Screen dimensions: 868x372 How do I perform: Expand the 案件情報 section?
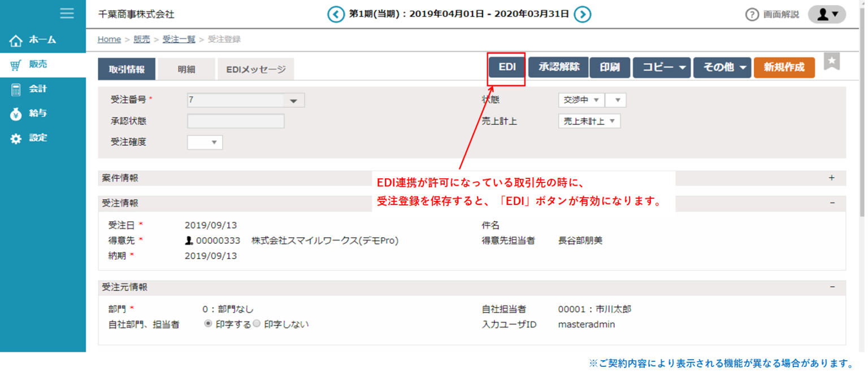click(x=831, y=177)
